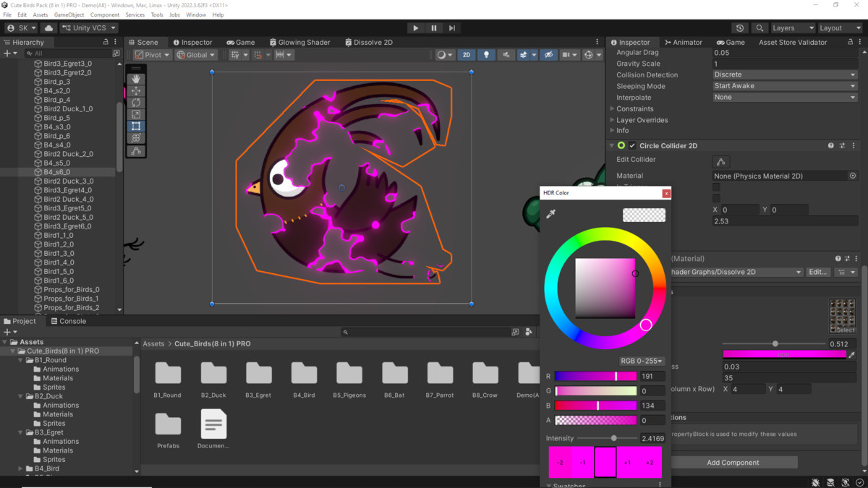Open the cloud services icon in toolbar

(49, 28)
